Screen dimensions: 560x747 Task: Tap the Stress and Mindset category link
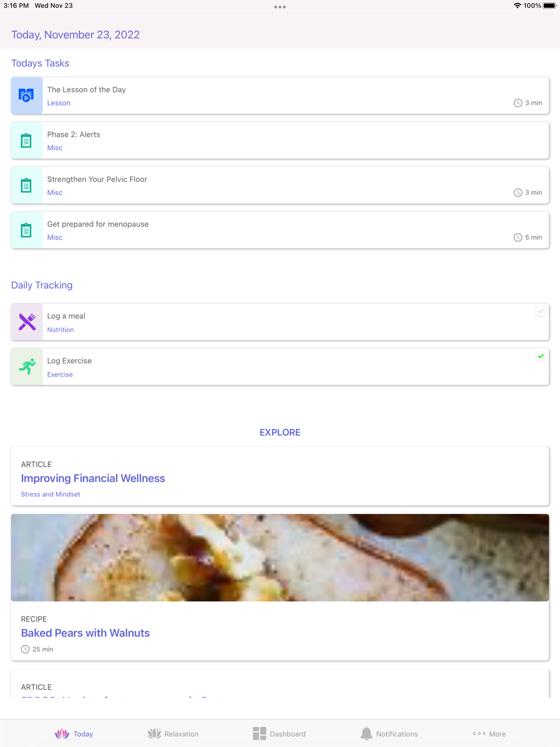[50, 494]
